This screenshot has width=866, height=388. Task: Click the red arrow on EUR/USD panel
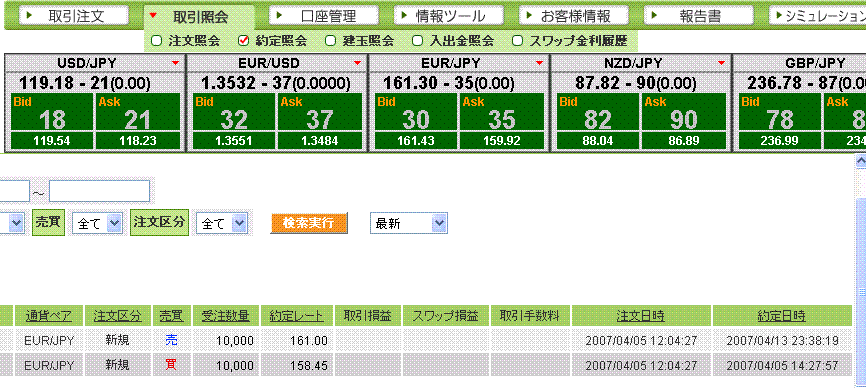pos(357,63)
